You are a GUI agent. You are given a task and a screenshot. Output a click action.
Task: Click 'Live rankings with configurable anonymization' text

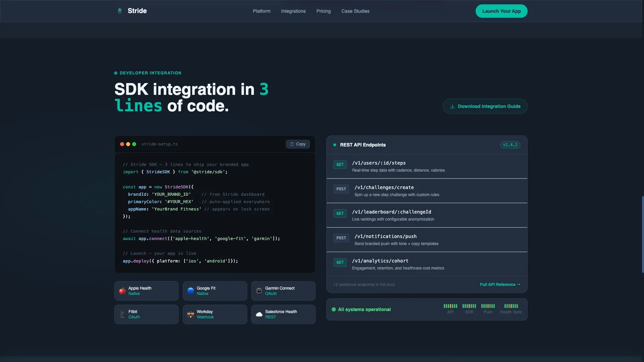pyautogui.click(x=393, y=219)
